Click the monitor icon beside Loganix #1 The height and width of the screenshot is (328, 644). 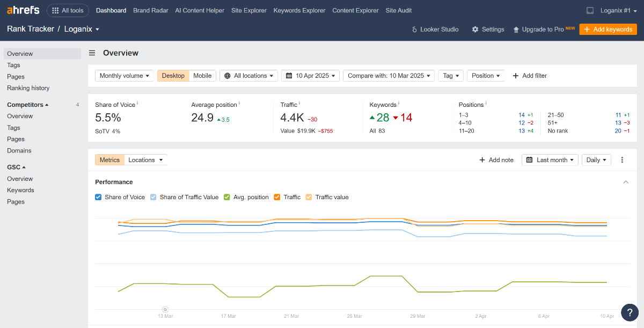pyautogui.click(x=590, y=10)
